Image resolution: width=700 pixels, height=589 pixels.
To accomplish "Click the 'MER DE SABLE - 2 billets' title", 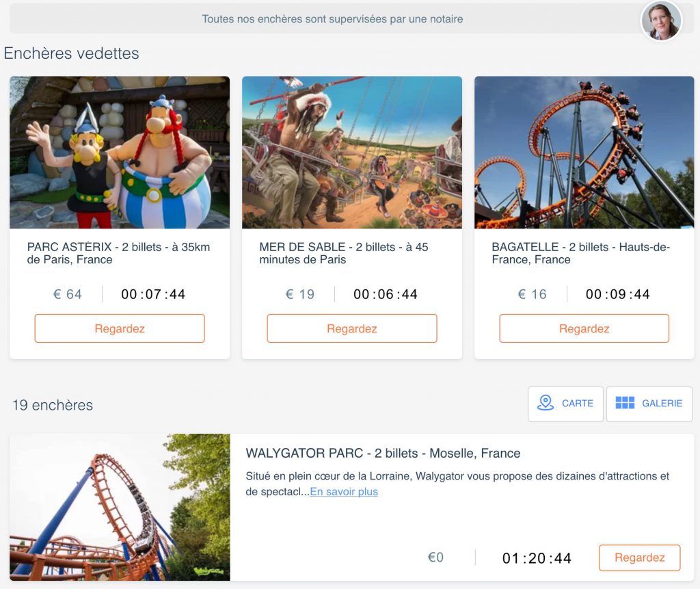I will point(344,253).
